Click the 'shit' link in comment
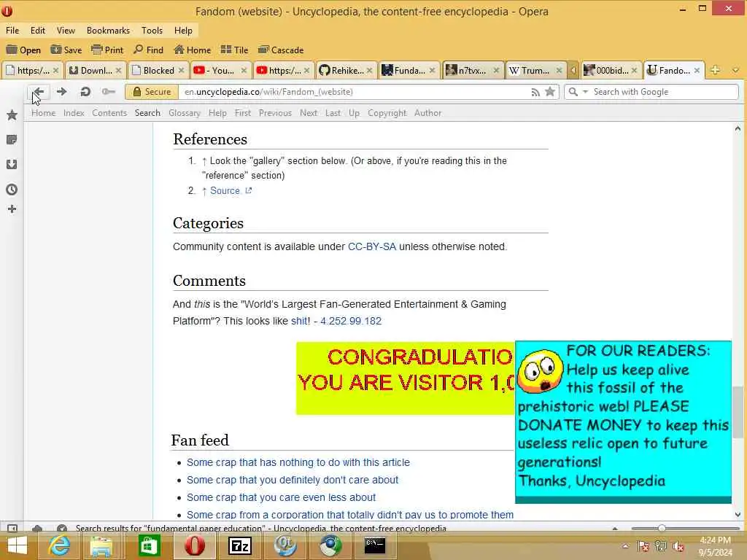 (x=299, y=321)
